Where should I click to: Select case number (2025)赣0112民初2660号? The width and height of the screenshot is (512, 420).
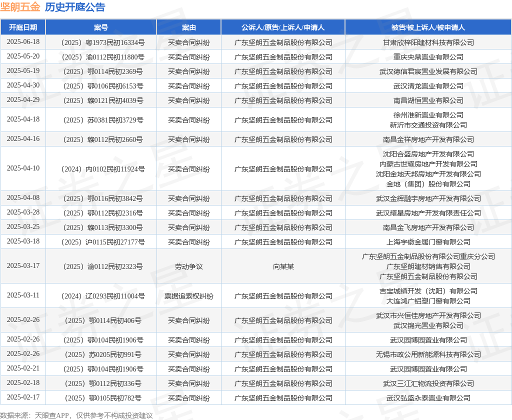tap(103, 140)
